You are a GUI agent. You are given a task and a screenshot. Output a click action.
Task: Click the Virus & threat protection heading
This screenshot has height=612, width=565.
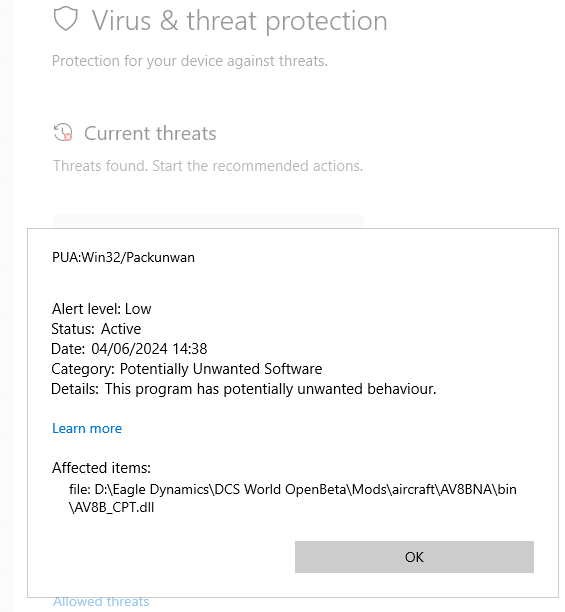[x=240, y=20]
